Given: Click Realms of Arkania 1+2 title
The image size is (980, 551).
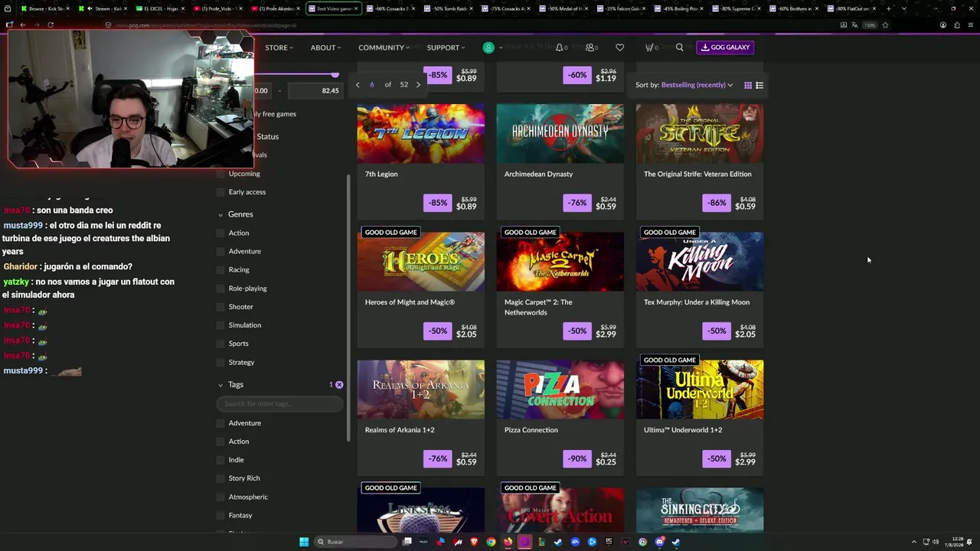Looking at the screenshot, I should (400, 430).
